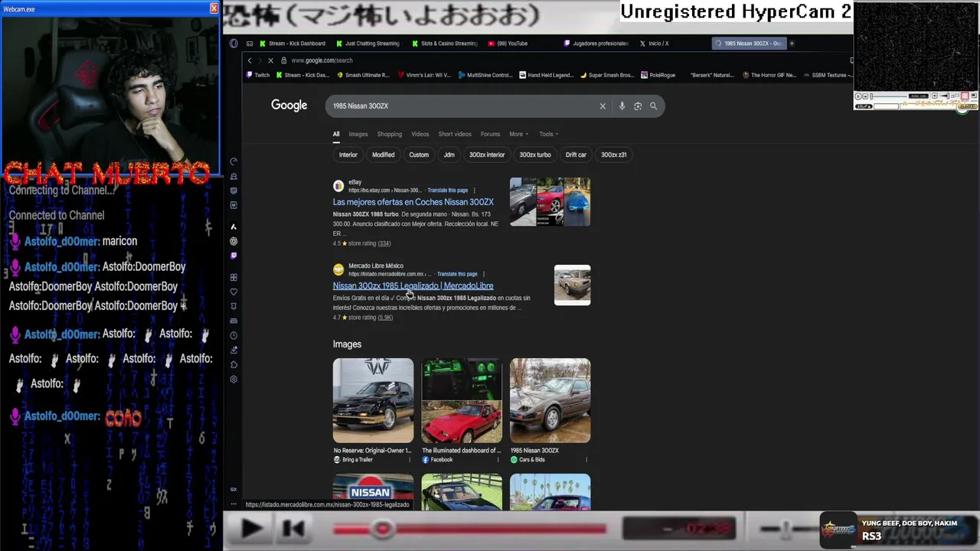The image size is (980, 551).
Task: Stop page loading with the X button
Action: (x=270, y=60)
